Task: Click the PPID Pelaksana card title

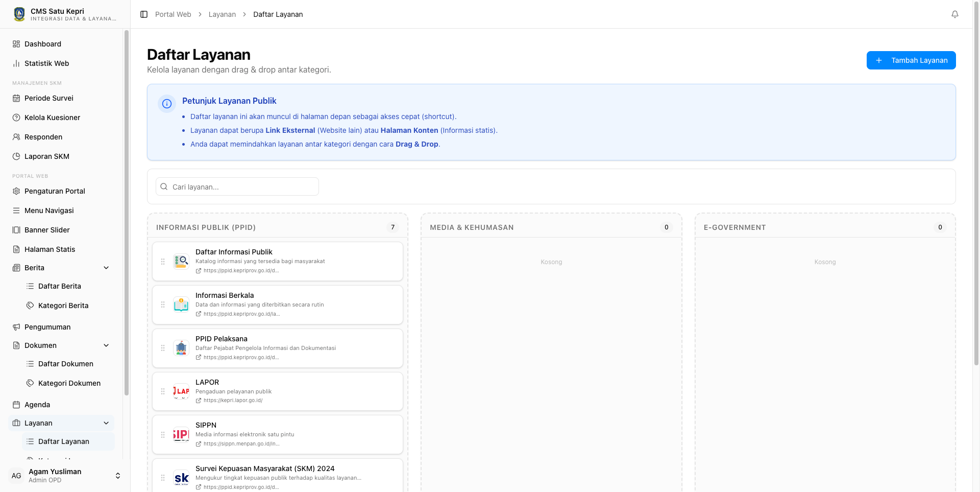Action: coord(222,339)
